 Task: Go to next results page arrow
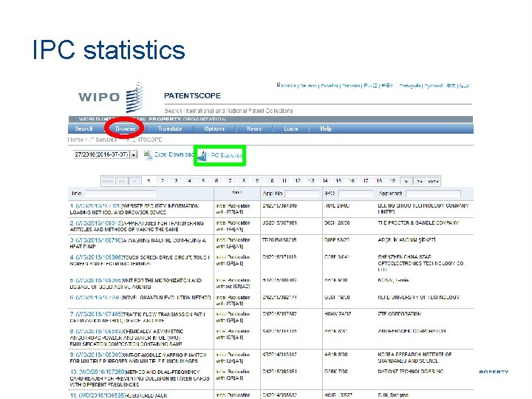coord(406,181)
